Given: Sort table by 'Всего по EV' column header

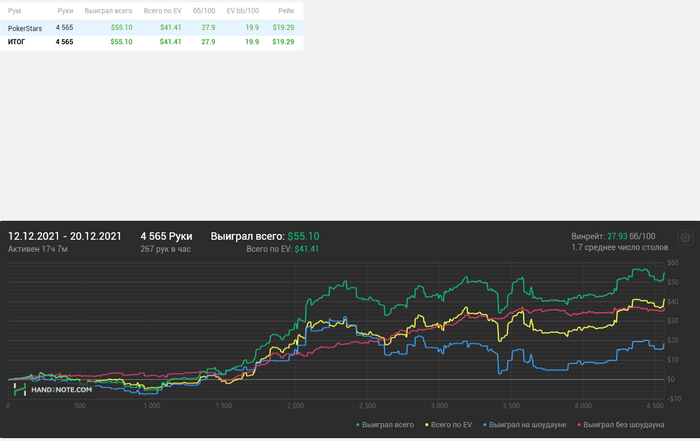Looking at the screenshot, I should 162,11.
